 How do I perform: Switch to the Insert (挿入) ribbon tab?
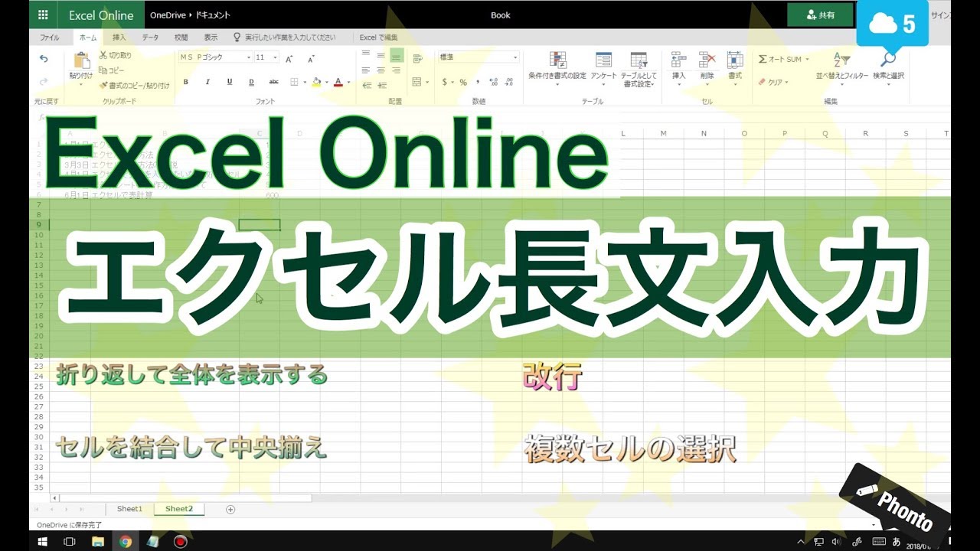(119, 37)
